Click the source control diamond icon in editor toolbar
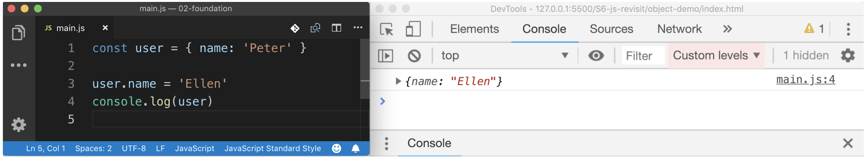 pos(295,28)
